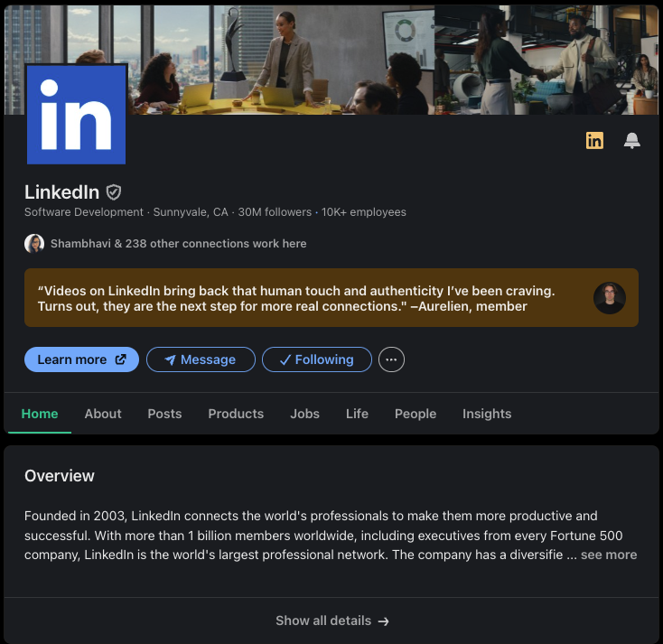Click the Software Development industry text
The height and width of the screenshot is (644, 663).
pos(84,212)
